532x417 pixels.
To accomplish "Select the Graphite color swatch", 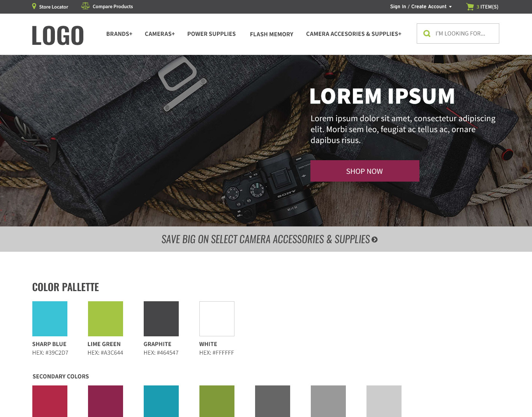I will pyautogui.click(x=161, y=319).
